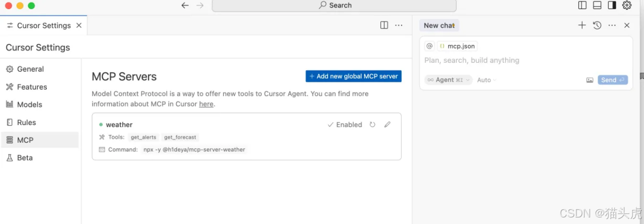This screenshot has height=224, width=644.
Task: Attach an image with the picture icon
Action: (x=590, y=80)
